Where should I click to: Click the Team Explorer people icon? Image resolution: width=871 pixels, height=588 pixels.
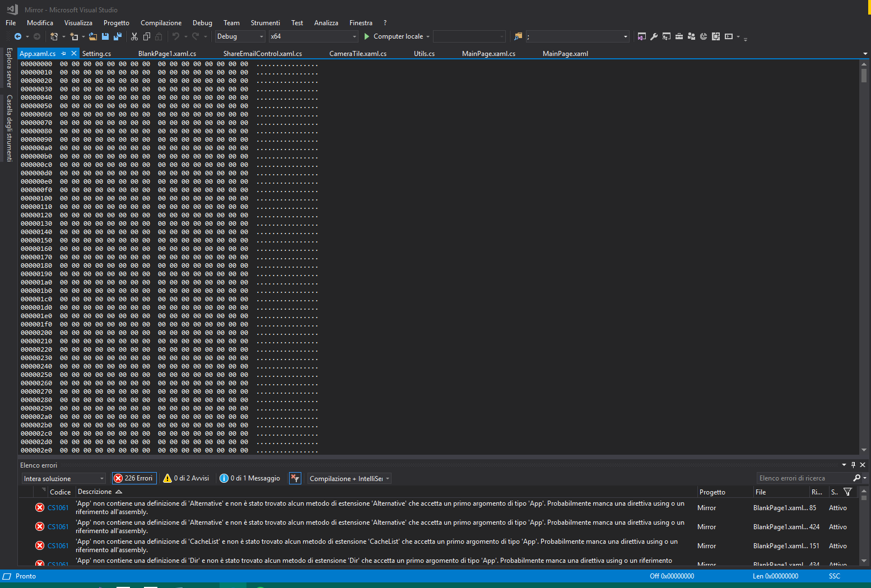[691, 36]
